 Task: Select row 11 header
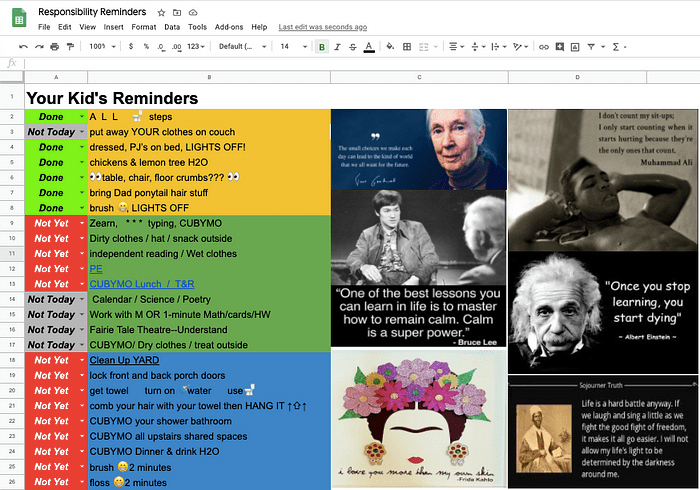[x=12, y=253]
